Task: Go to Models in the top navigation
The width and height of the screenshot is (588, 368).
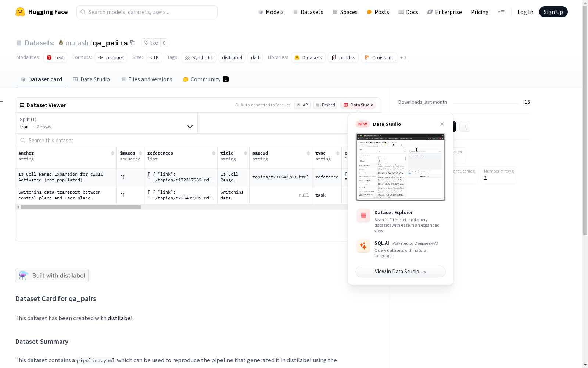Action: pyautogui.click(x=271, y=12)
